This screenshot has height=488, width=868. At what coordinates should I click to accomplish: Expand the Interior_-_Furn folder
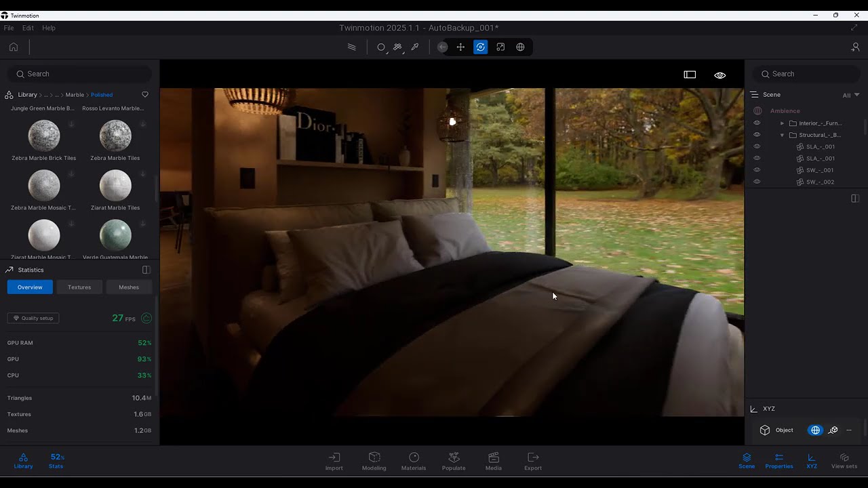pos(782,123)
